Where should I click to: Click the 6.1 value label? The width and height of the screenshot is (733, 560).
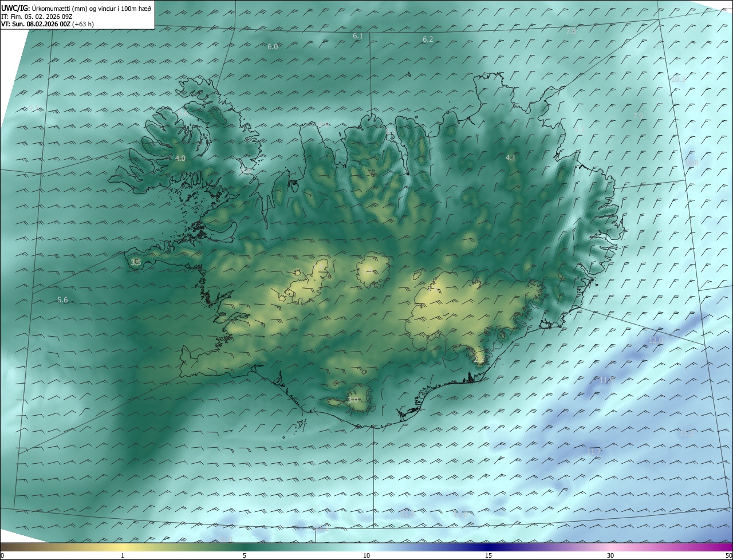point(358,36)
